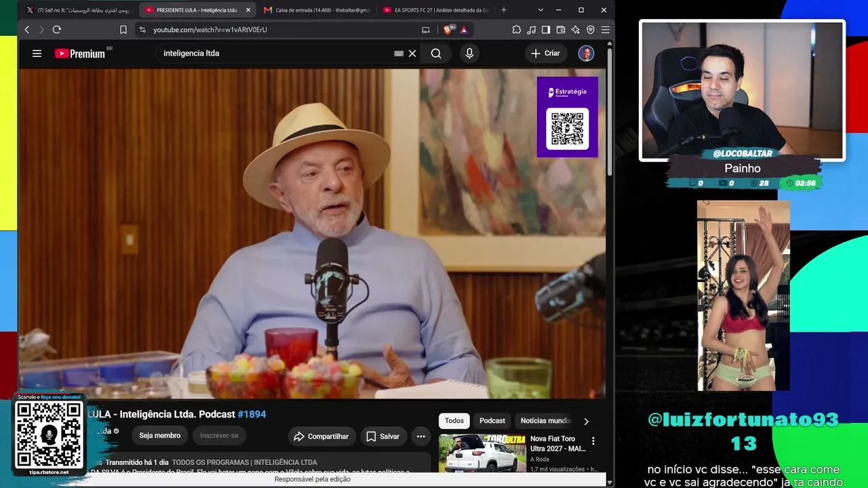This screenshot has width=868, height=488.
Task: Open the Brave Wallet icon
Action: coord(561,30)
